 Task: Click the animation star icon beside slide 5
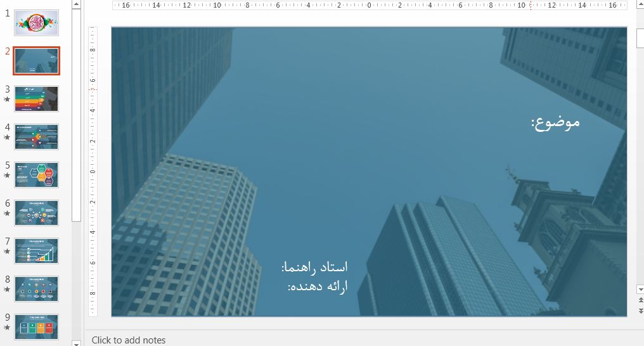(7, 176)
